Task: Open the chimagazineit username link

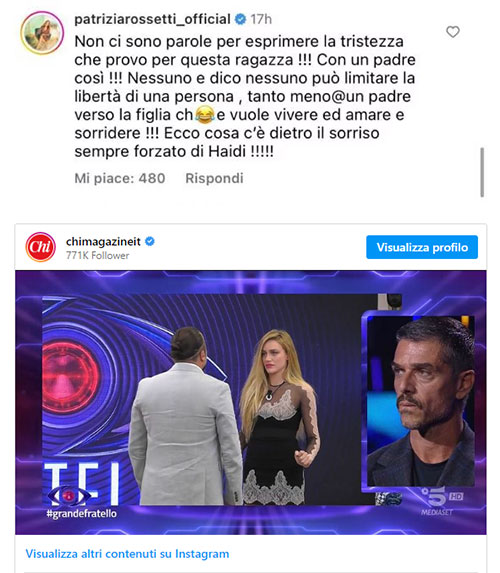Action: click(103, 242)
